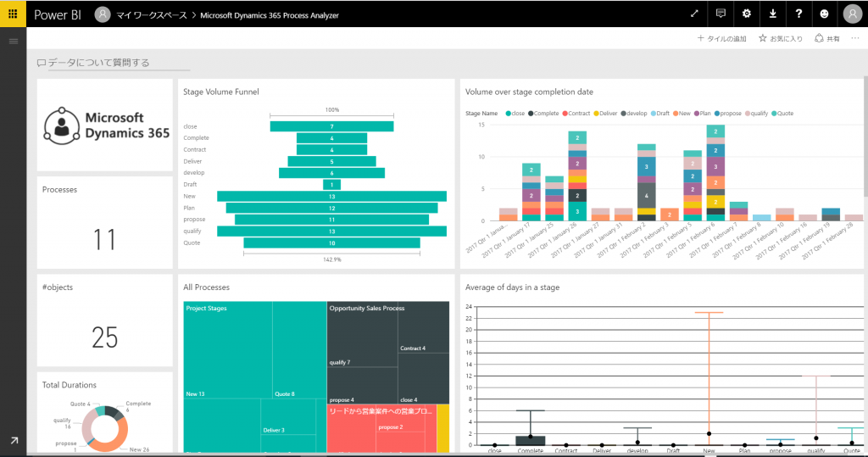Click the develop legend gray swatch
The width and height of the screenshot is (868, 457).
point(623,114)
